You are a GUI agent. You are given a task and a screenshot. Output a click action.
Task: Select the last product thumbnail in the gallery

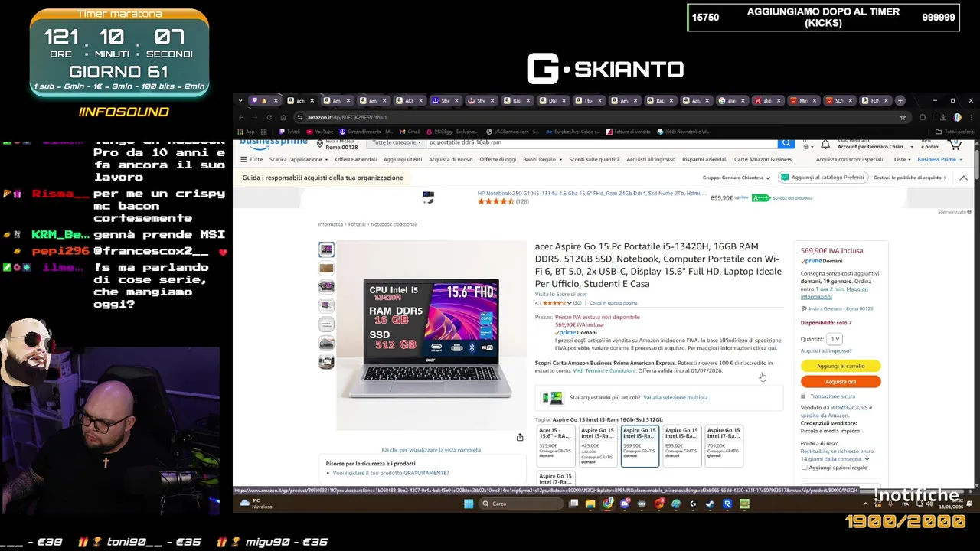coord(326,361)
